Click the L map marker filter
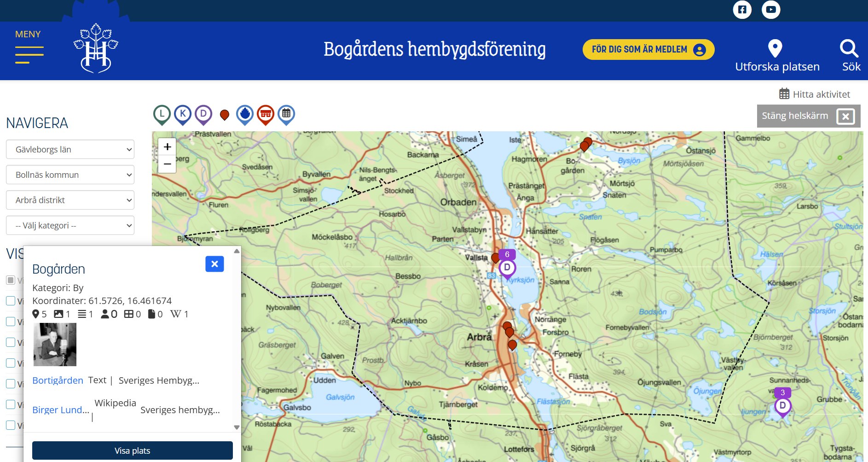The height and width of the screenshot is (462, 868). 162,115
